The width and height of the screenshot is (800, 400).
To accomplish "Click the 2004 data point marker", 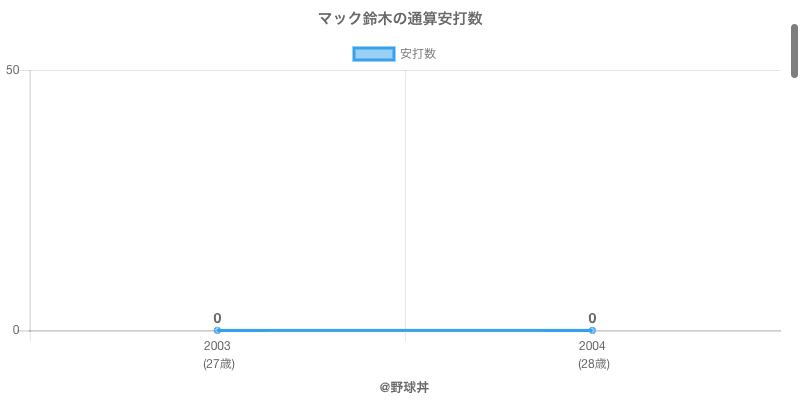I will (592, 330).
